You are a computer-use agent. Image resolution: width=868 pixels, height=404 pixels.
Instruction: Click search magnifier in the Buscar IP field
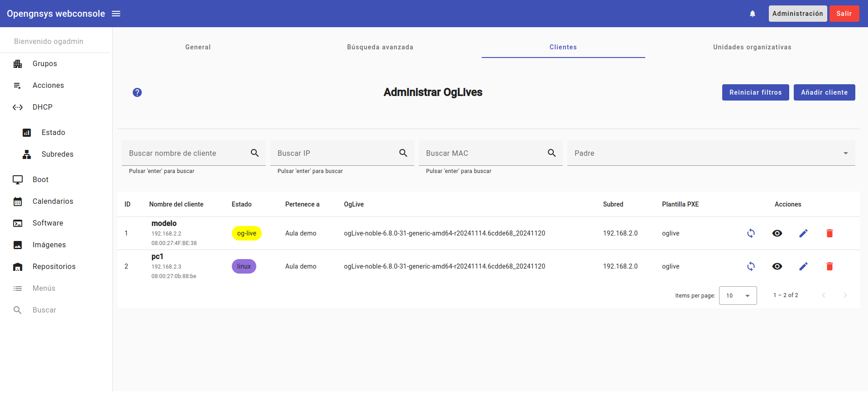403,153
